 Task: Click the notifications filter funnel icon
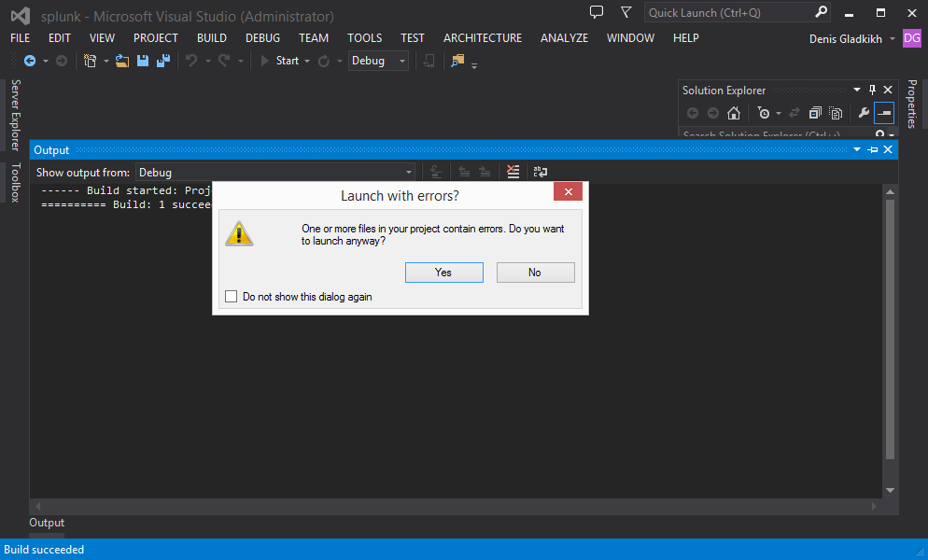coord(626,12)
